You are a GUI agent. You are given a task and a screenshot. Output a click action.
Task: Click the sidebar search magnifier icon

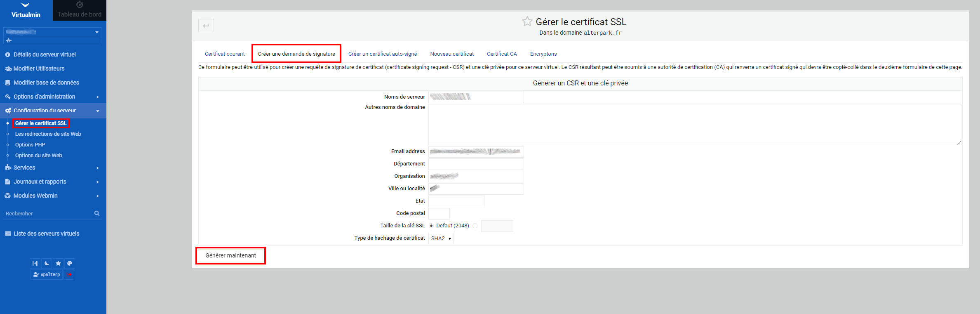[x=97, y=213]
